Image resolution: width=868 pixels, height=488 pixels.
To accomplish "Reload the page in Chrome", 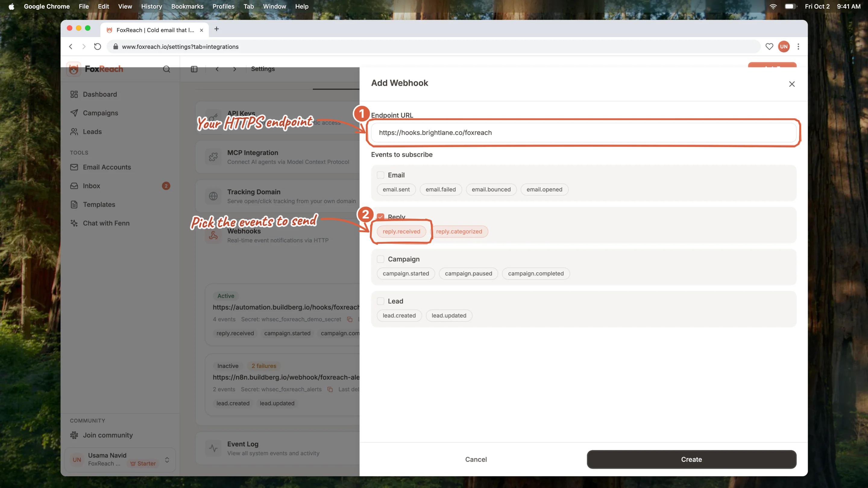I will pyautogui.click(x=97, y=46).
